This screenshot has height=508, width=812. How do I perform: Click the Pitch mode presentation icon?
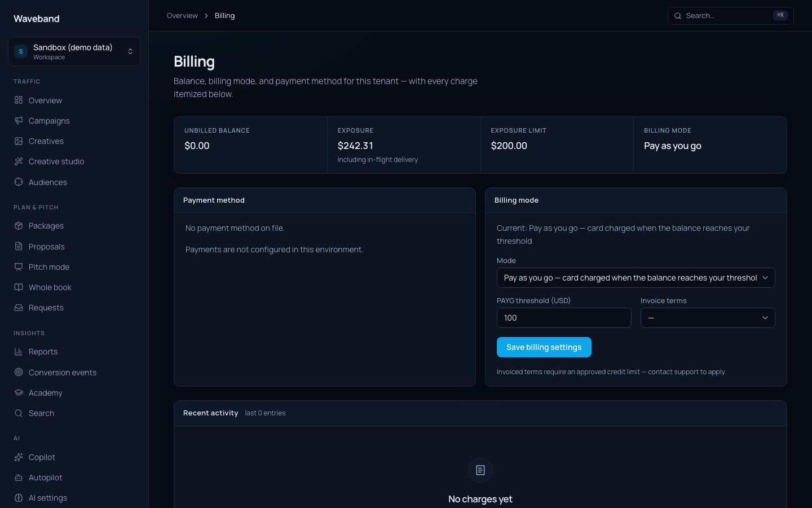coord(19,266)
